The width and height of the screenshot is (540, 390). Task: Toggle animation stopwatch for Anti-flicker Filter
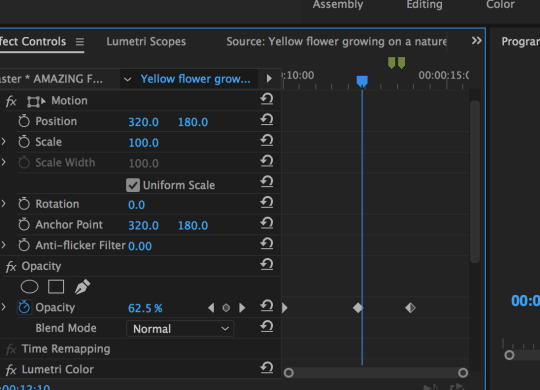[24, 245]
